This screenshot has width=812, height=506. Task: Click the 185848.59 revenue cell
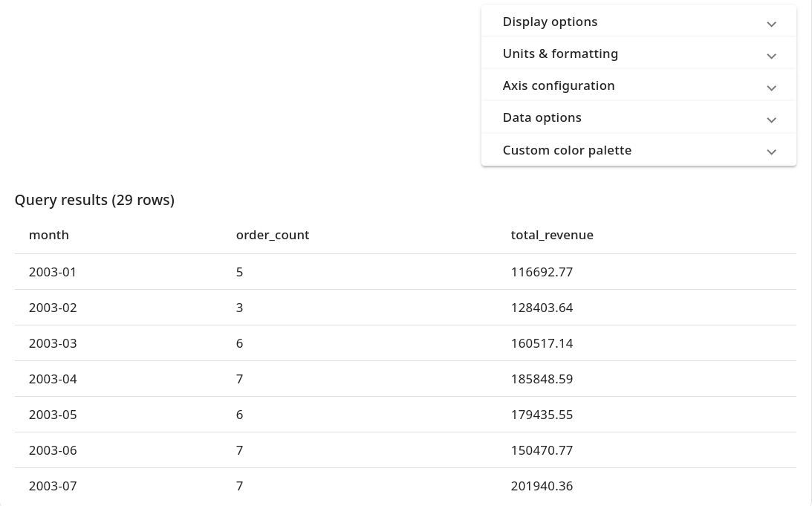542,379
